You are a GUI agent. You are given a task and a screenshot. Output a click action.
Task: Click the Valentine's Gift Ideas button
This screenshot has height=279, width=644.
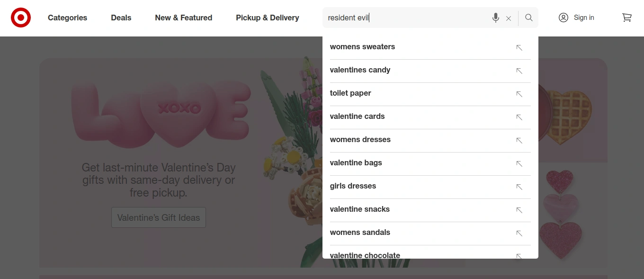[x=158, y=217]
